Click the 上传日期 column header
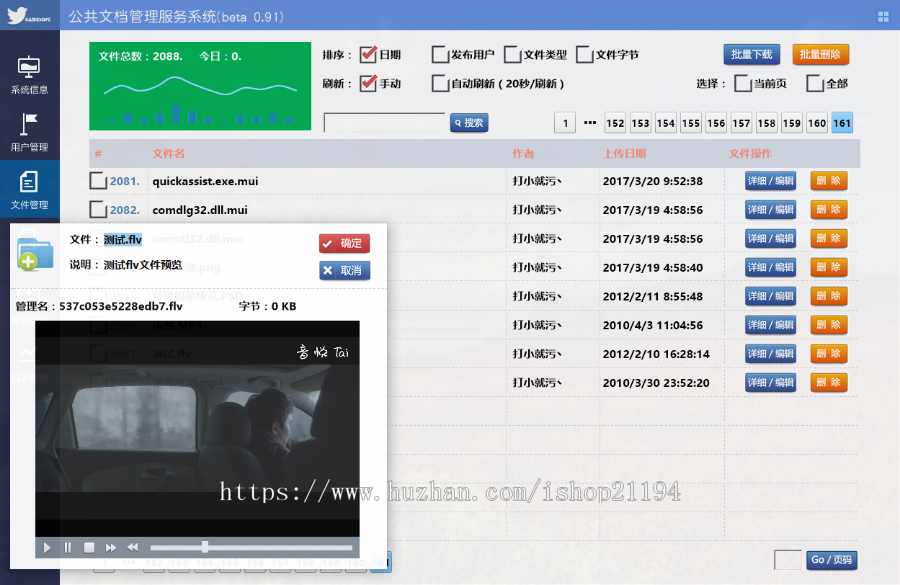 [x=624, y=153]
